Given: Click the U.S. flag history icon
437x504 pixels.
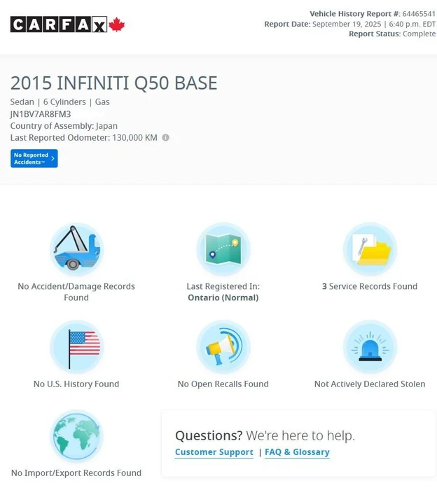Looking at the screenshot, I should tap(76, 346).
